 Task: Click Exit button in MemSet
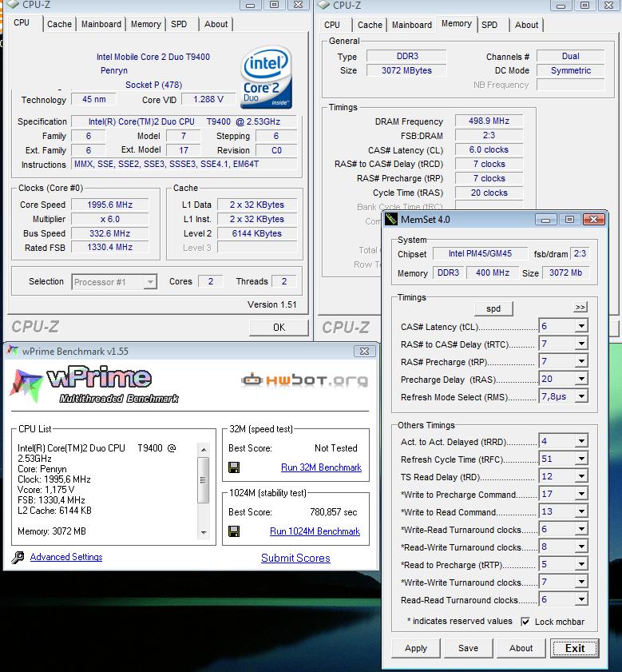coord(574,648)
